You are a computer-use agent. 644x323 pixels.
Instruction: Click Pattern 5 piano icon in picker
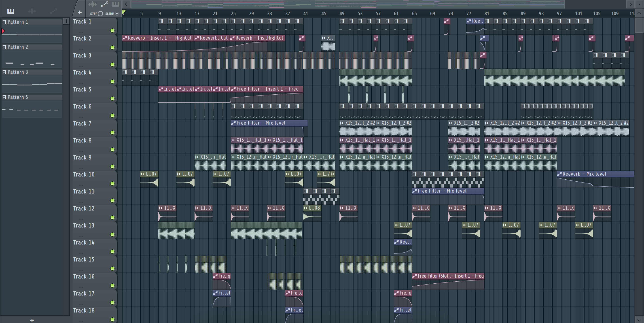[x=4, y=97]
